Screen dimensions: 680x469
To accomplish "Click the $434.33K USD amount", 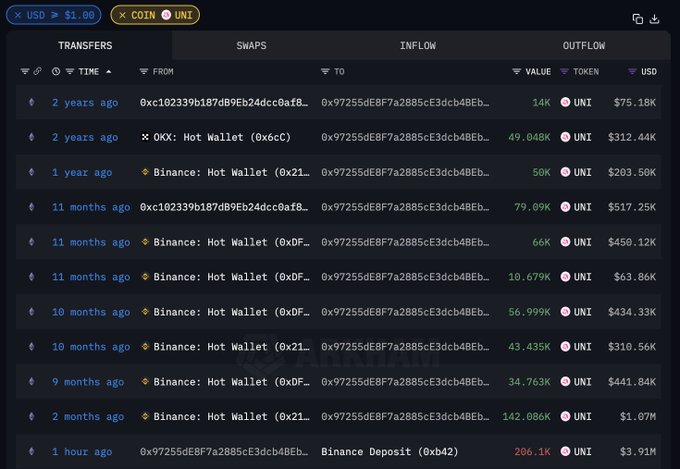I will click(x=632, y=312).
